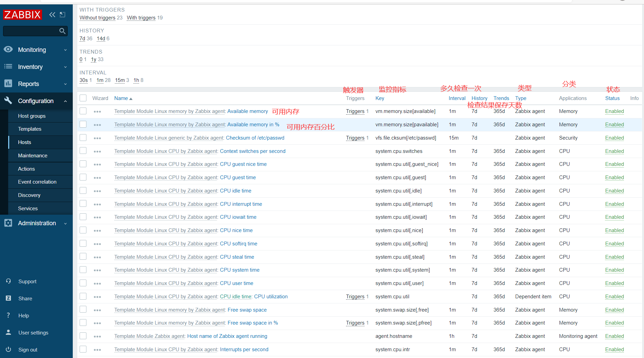
Task: Sort table by Interval column header
Action: tap(457, 98)
